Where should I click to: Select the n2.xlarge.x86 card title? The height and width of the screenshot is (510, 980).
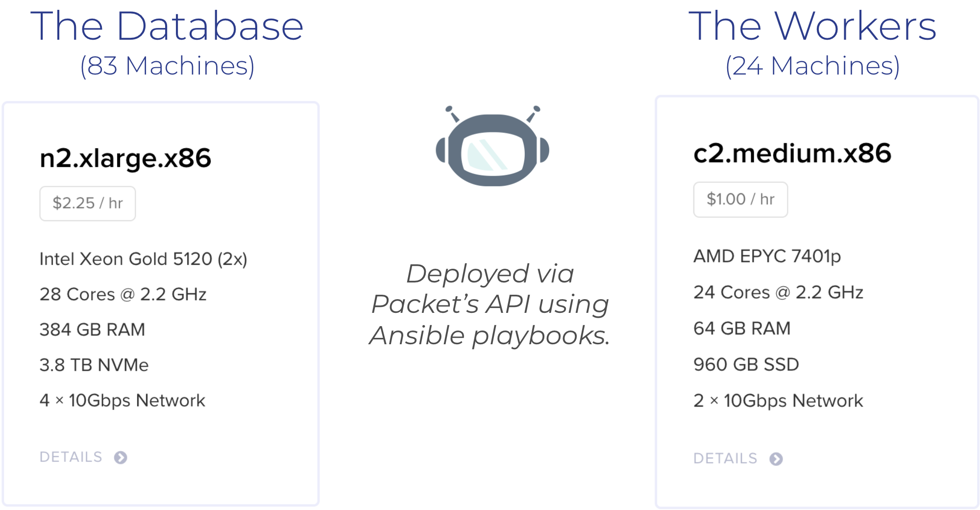coord(125,159)
